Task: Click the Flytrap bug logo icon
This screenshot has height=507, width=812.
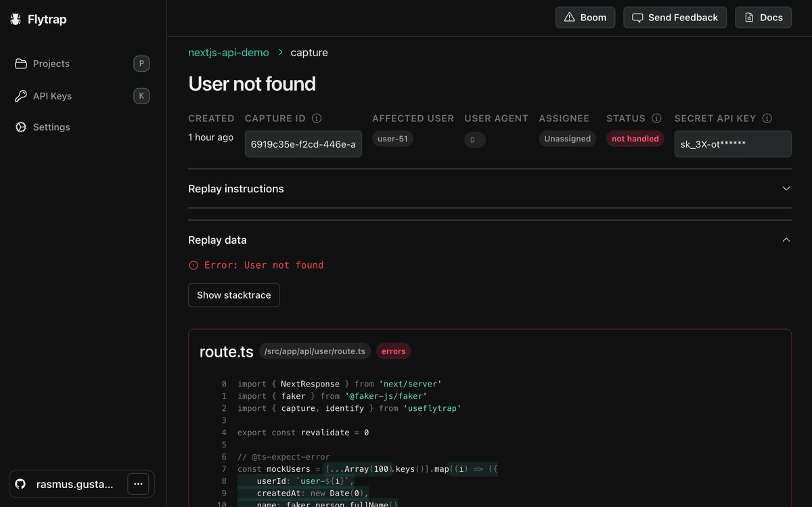Action: (x=16, y=20)
